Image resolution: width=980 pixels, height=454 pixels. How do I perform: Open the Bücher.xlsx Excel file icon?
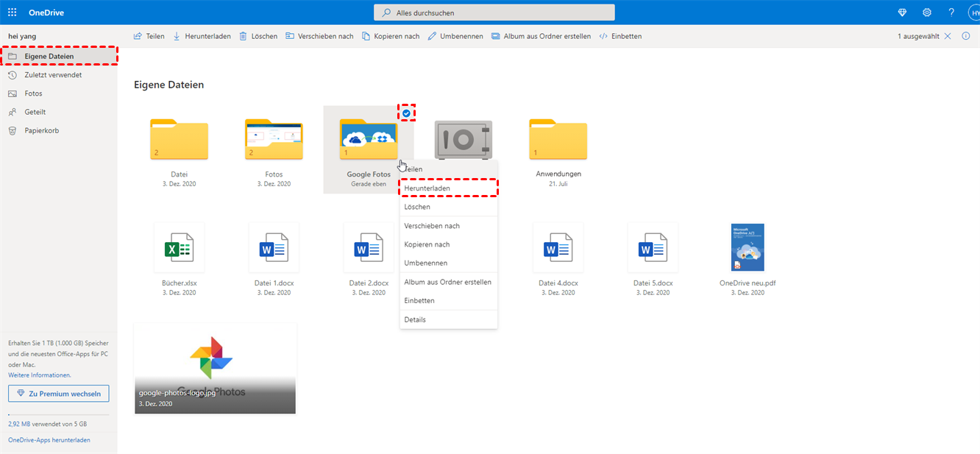179,249
